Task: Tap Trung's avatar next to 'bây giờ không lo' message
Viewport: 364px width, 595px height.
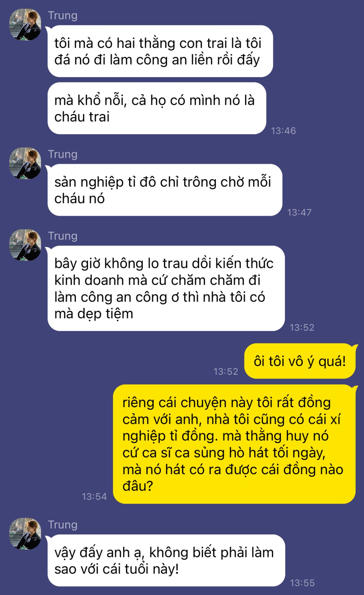Action: pos(25,245)
